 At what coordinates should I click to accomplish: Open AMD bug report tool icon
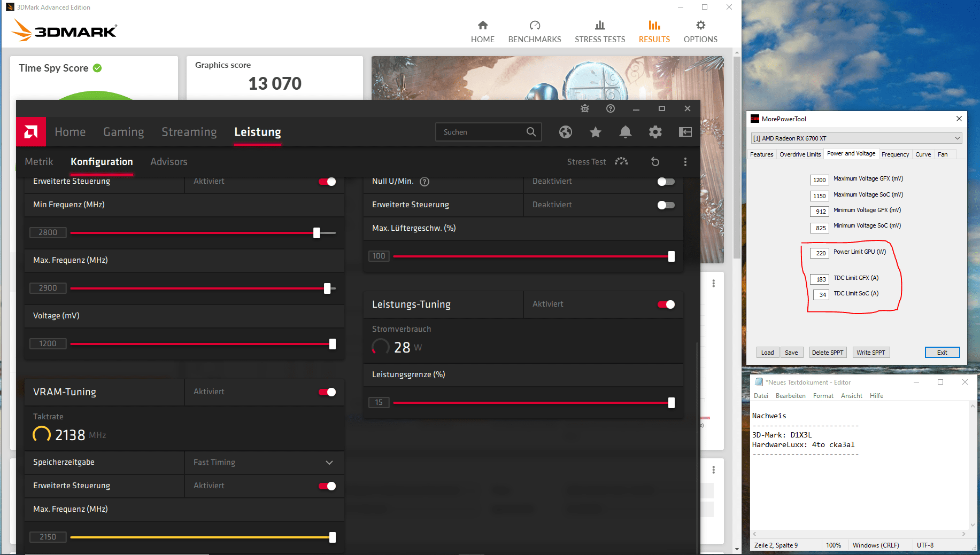(x=585, y=108)
